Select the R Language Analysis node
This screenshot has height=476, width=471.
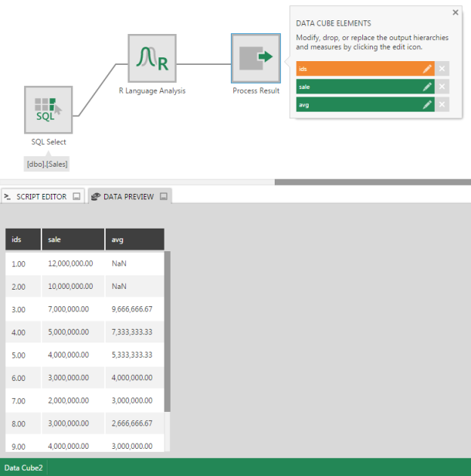pos(152,58)
